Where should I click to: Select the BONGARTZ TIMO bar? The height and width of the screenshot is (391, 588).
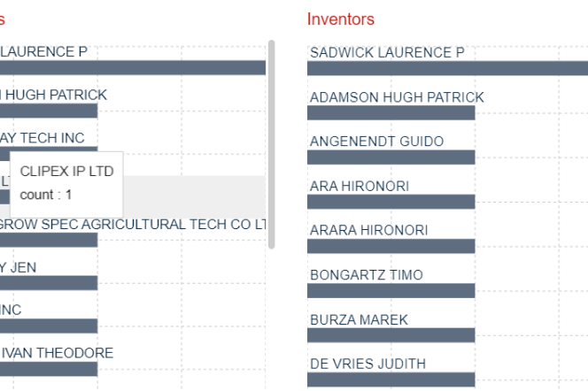[x=391, y=291]
